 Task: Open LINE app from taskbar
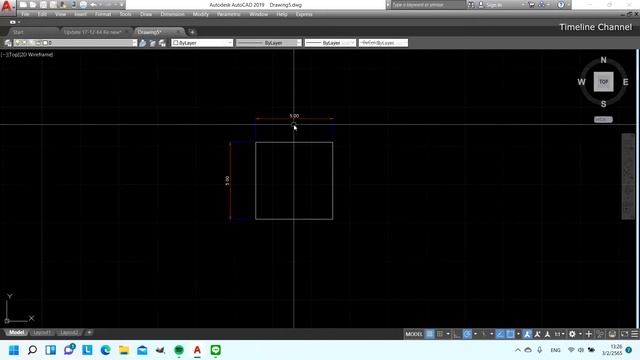pyautogui.click(x=216, y=350)
